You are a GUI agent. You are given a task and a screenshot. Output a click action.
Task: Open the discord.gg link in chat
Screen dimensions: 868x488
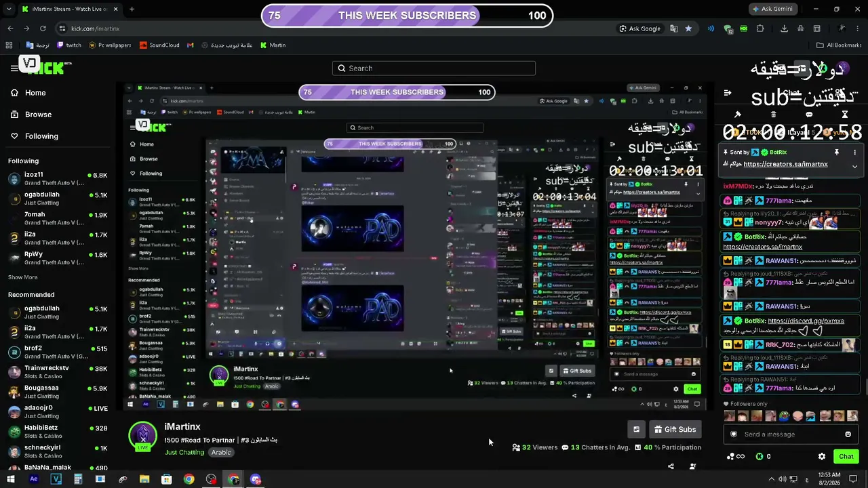(x=806, y=321)
